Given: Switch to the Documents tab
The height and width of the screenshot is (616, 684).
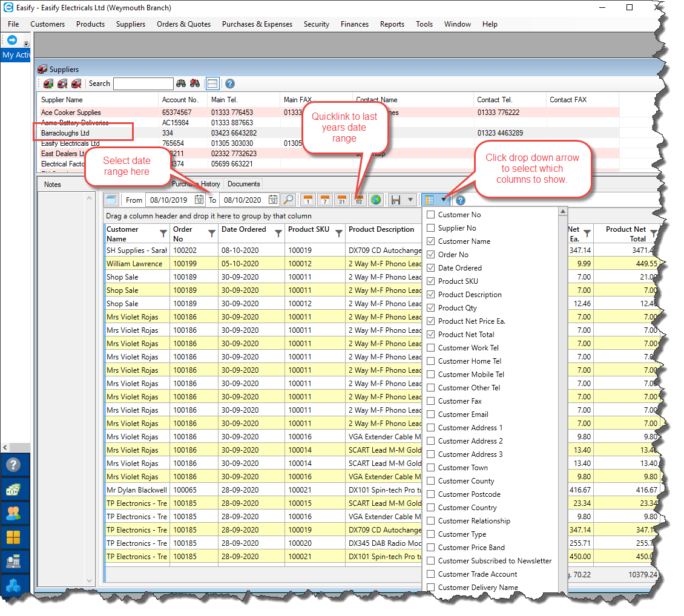Looking at the screenshot, I should click(243, 184).
